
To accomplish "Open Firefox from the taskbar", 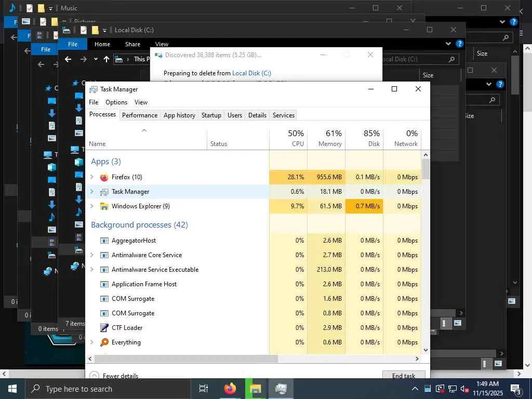I will (x=230, y=389).
